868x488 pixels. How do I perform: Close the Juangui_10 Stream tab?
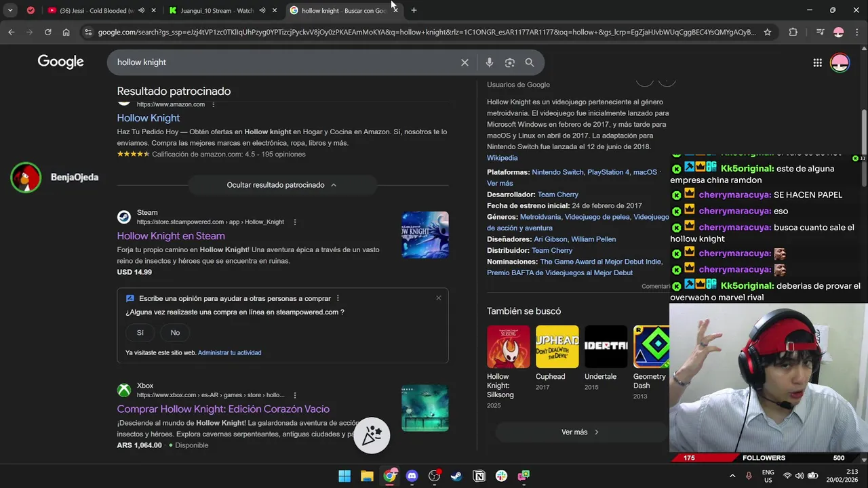pyautogui.click(x=274, y=10)
